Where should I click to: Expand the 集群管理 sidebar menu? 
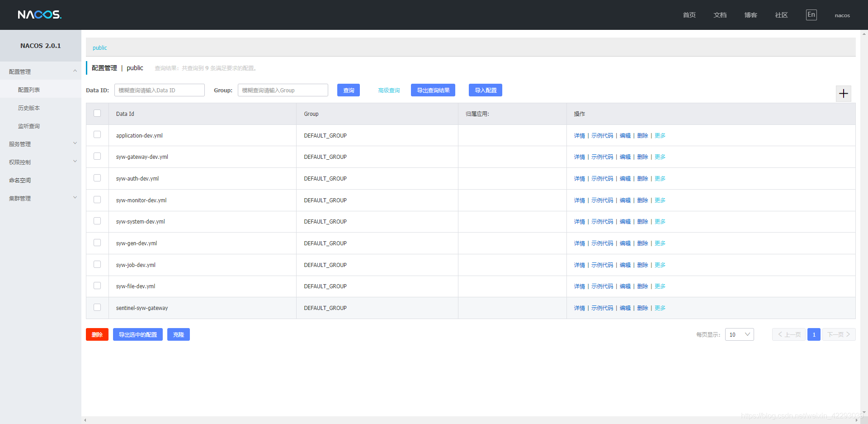[41, 198]
